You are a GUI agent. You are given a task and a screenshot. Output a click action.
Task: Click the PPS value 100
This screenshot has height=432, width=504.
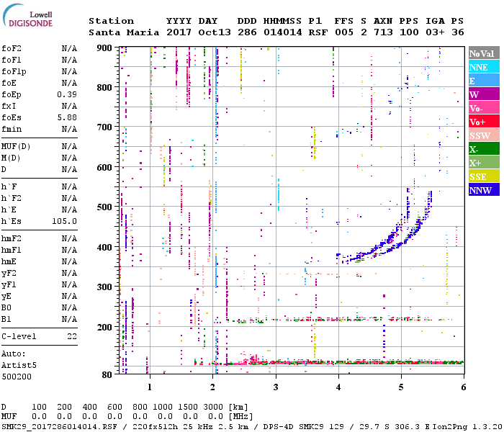[409, 32]
